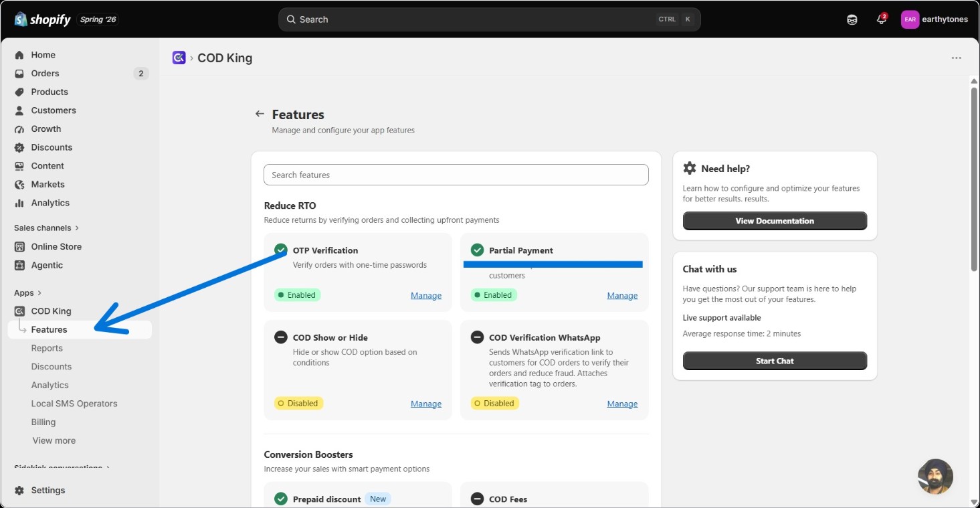
Task: Click the Enabled badge on Partial Payment
Action: click(494, 295)
